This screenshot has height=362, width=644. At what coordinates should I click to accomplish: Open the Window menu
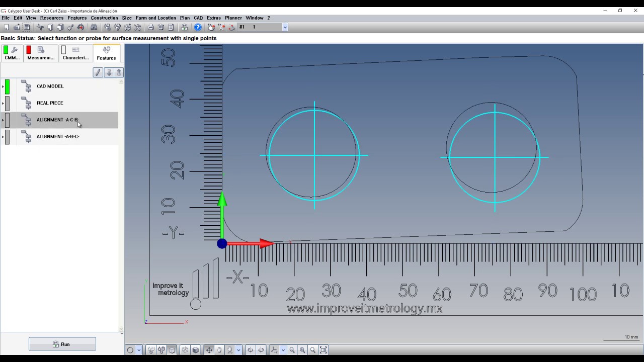(x=255, y=18)
